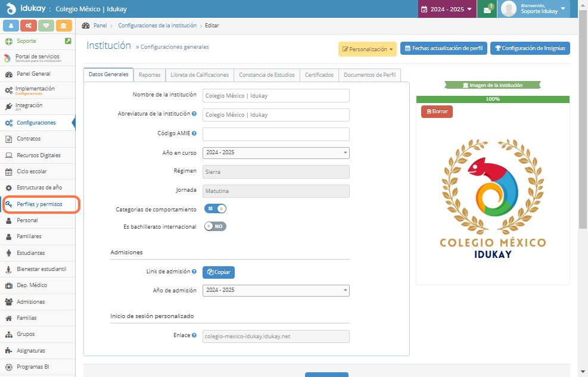Viewport: 588px width, 377px height.
Task: Follow the Configuraciones de la institución breadcrumb link
Action: click(157, 26)
